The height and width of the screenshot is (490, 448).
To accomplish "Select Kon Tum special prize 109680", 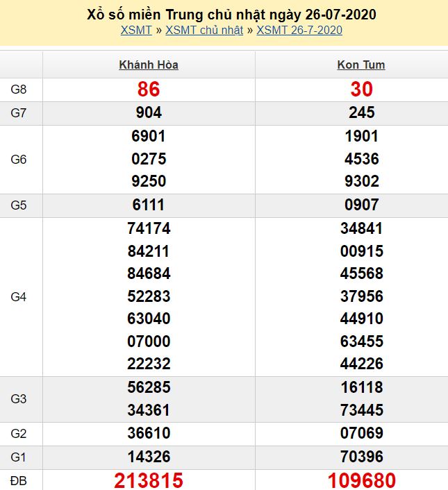I will [361, 480].
